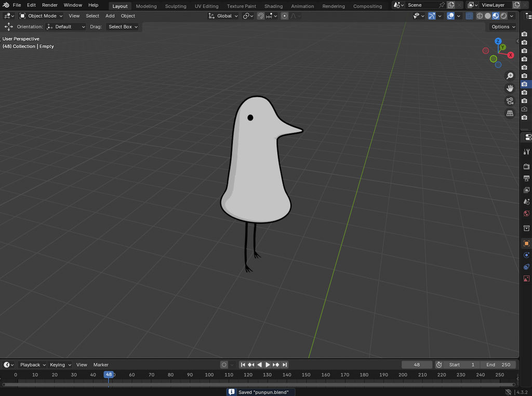
Task: Switch to material preview shading
Action: [496, 16]
